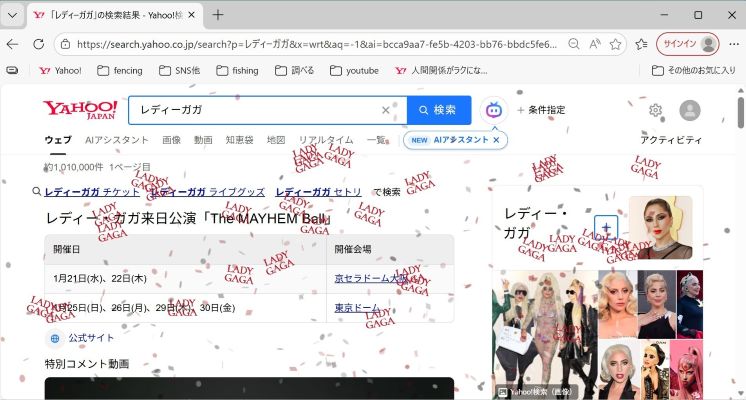Click the AI assistant robot icon
This screenshot has height=400, width=746.
coord(493,110)
